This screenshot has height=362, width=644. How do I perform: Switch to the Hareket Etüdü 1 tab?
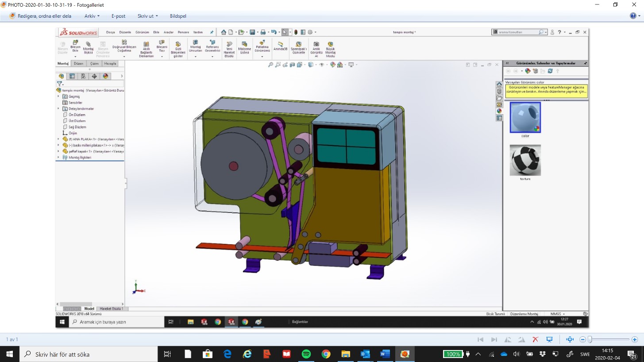point(111,308)
